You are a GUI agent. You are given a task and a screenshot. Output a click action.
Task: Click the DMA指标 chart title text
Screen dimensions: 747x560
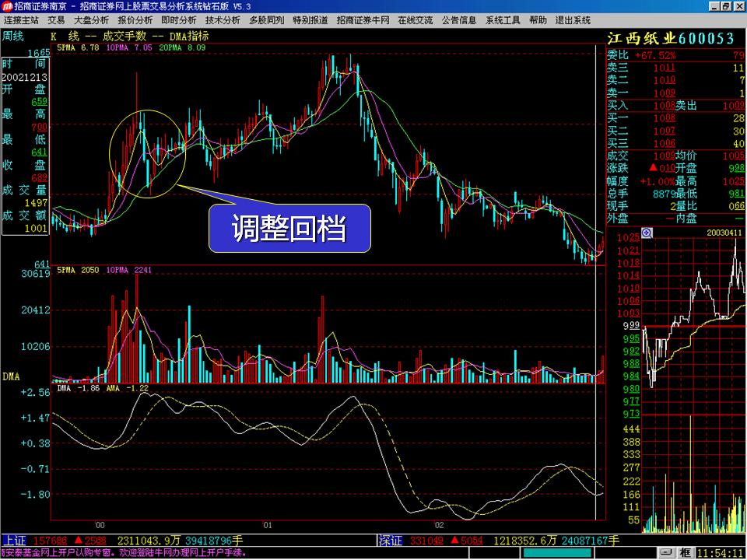pyautogui.click(x=189, y=37)
